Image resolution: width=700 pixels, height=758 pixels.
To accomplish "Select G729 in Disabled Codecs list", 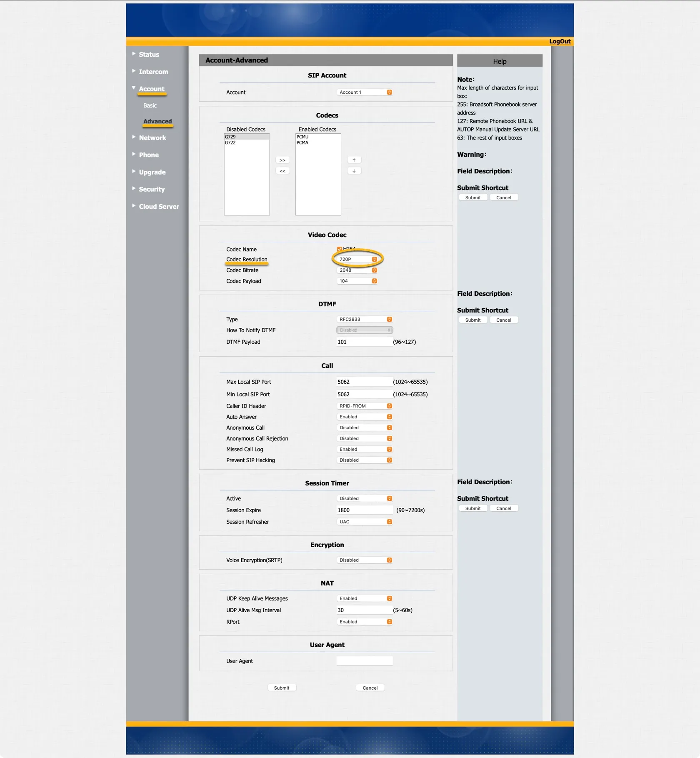I will 247,137.
